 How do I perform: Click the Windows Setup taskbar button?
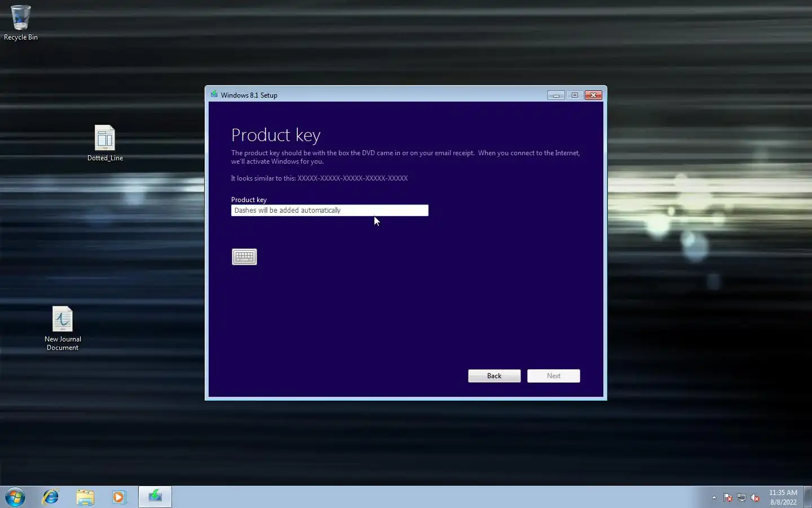[155, 497]
